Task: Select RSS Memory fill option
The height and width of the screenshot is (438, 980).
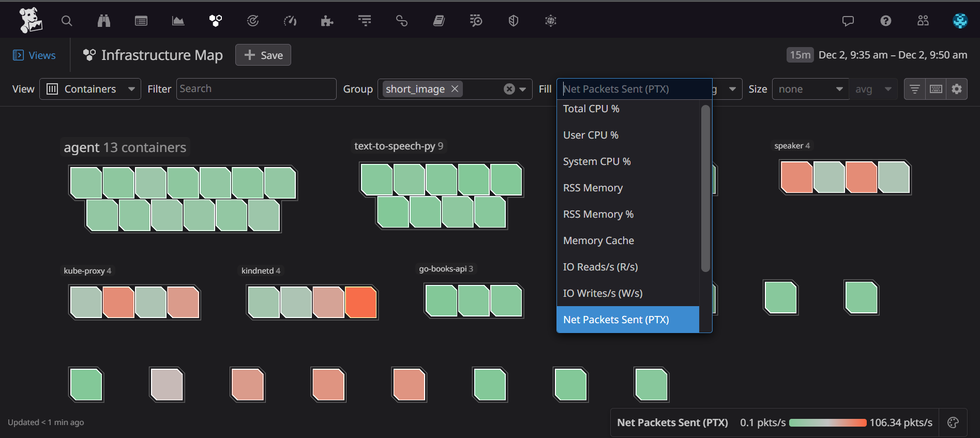Action: [x=628, y=188]
